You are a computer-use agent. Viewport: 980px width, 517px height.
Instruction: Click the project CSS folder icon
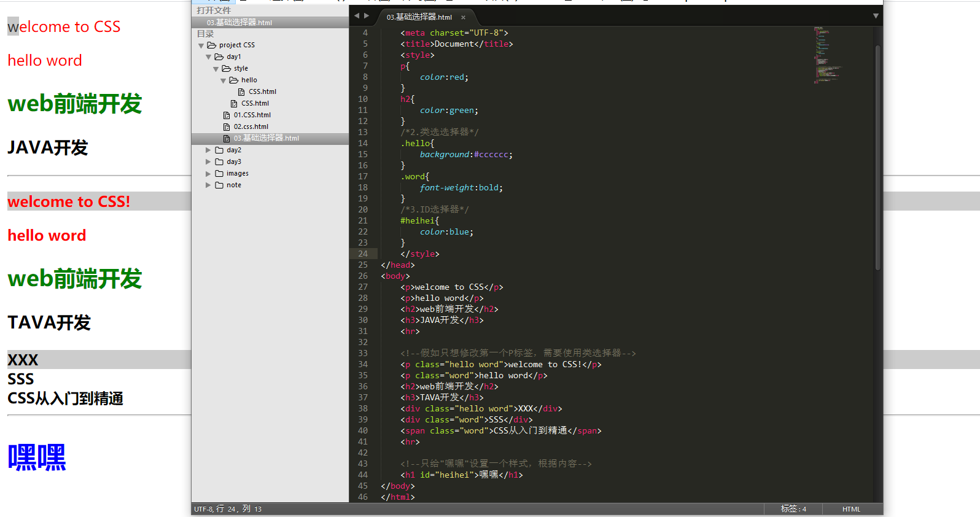212,45
